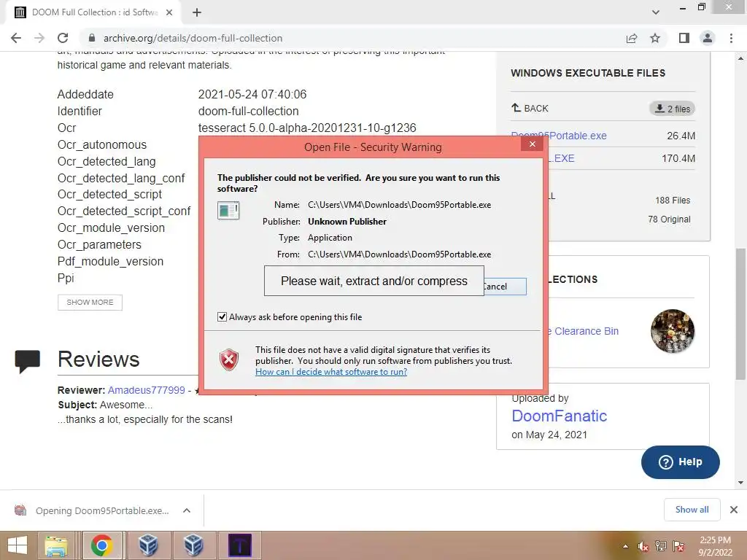
Task: Open the reviewer Amadeus777999 profile
Action: 146,390
